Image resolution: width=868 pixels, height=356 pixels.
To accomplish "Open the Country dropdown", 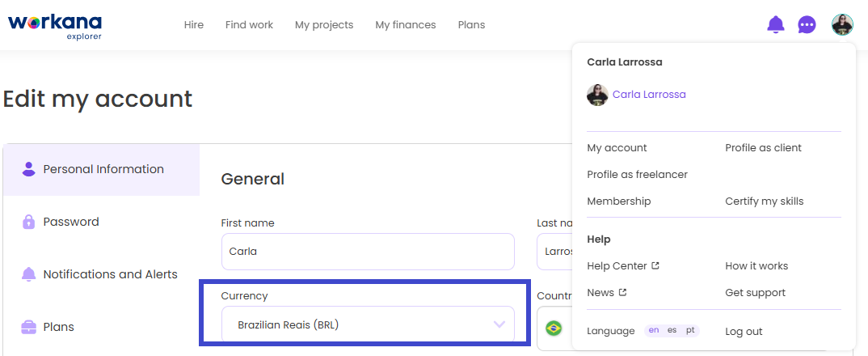I will [x=554, y=328].
